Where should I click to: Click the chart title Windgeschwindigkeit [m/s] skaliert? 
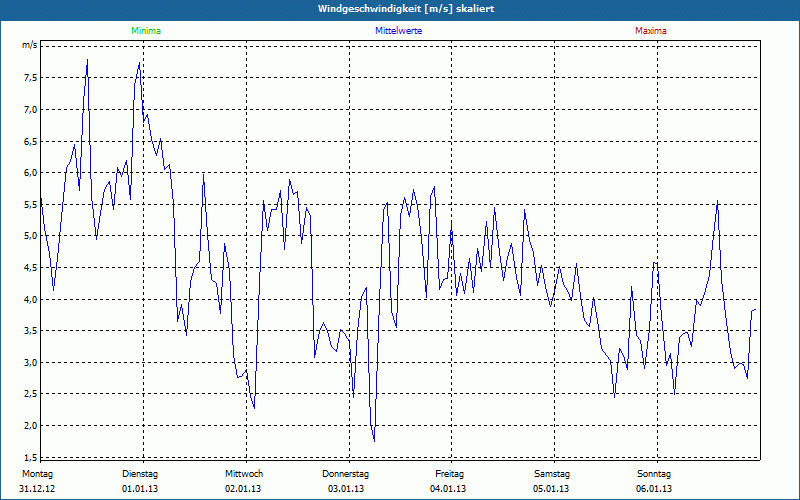coord(406,9)
